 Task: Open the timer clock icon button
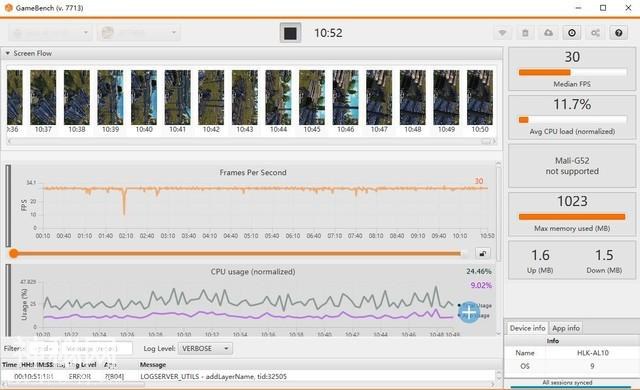tap(572, 33)
